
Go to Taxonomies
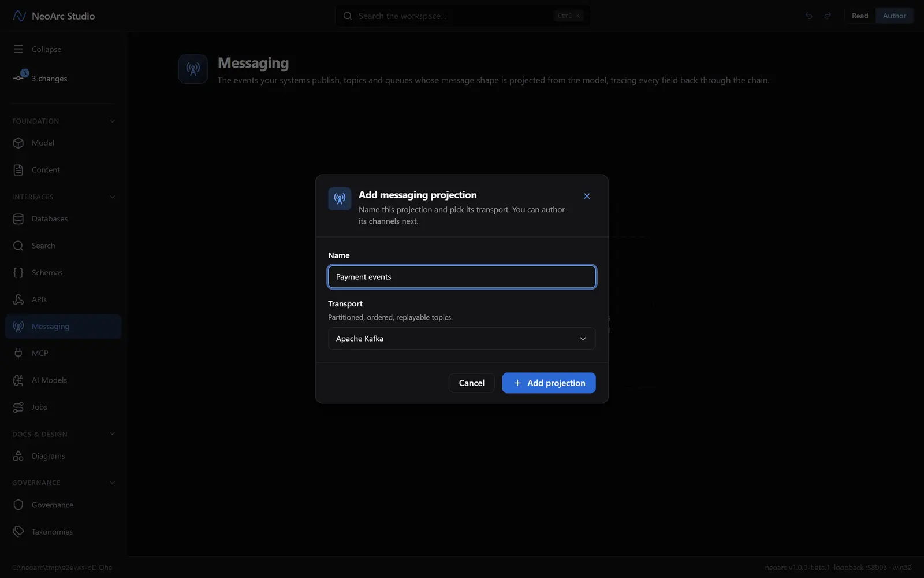(x=63, y=532)
